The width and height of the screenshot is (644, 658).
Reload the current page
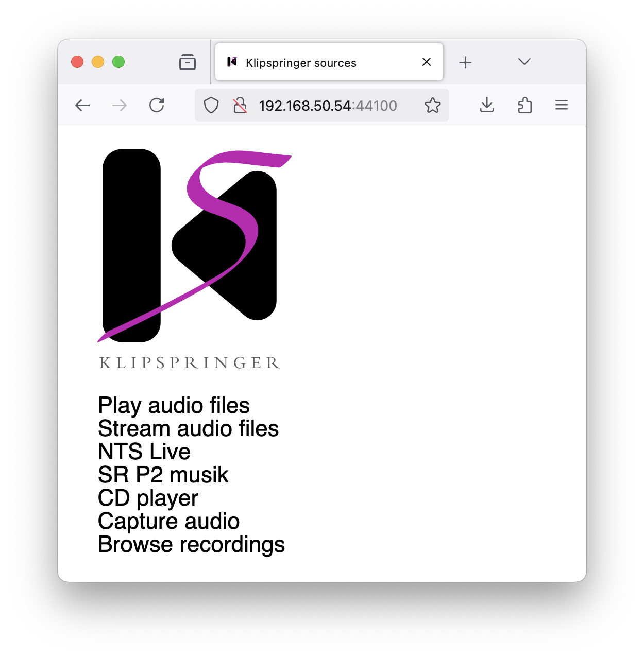[x=157, y=106]
